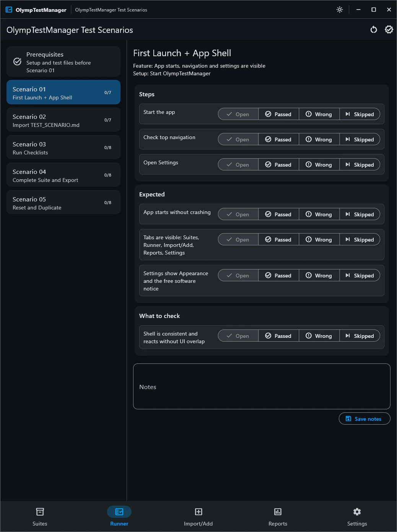Click the reset circular arrow icon
Viewport: 397px width, 532px height.
(374, 29)
